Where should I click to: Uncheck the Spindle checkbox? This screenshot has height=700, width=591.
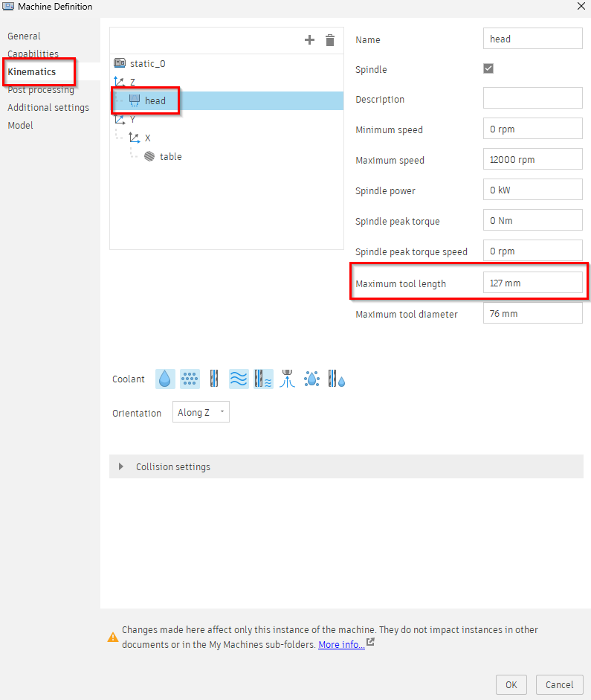488,68
